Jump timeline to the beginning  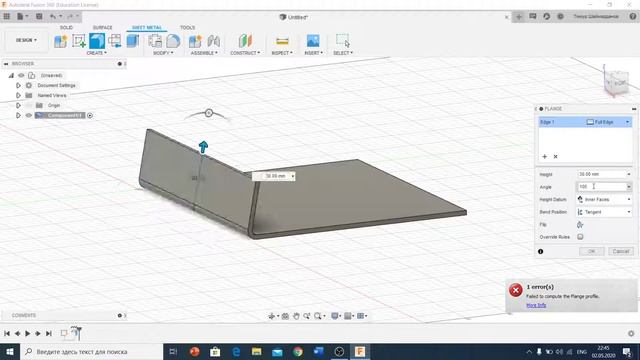pos(7,333)
